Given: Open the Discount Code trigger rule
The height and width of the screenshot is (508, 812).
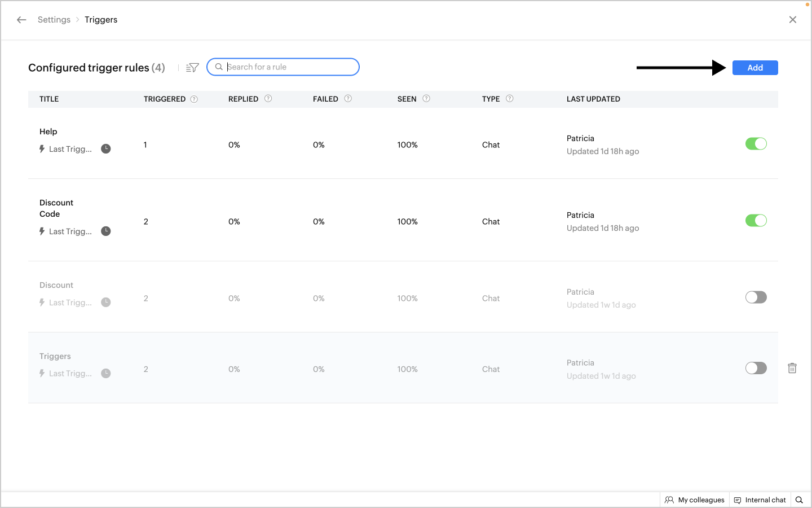Looking at the screenshot, I should click(56, 208).
